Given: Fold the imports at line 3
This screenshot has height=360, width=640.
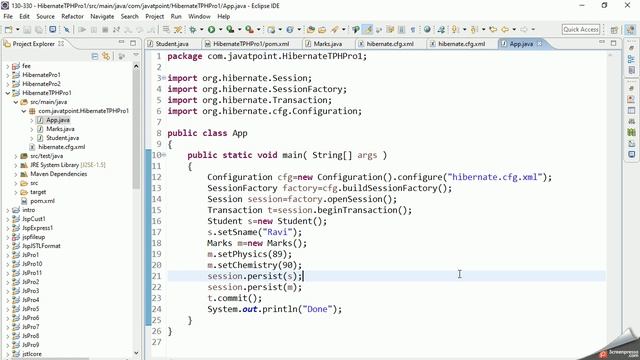Looking at the screenshot, I should coord(164,78).
